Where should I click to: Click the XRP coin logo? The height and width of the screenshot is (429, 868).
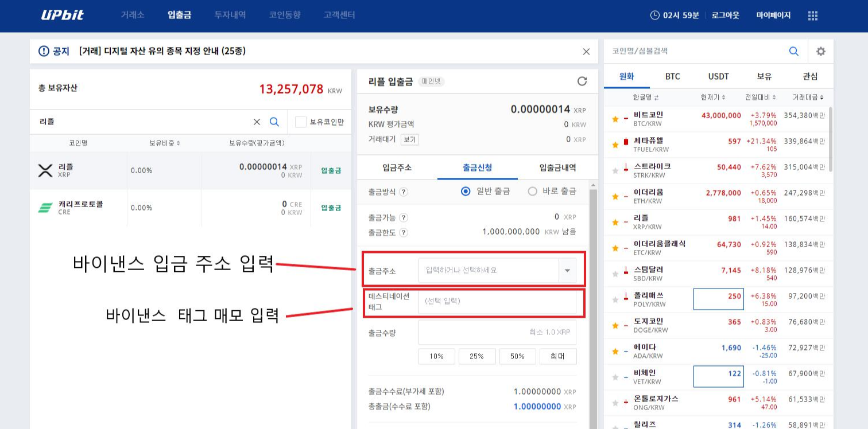tap(45, 170)
